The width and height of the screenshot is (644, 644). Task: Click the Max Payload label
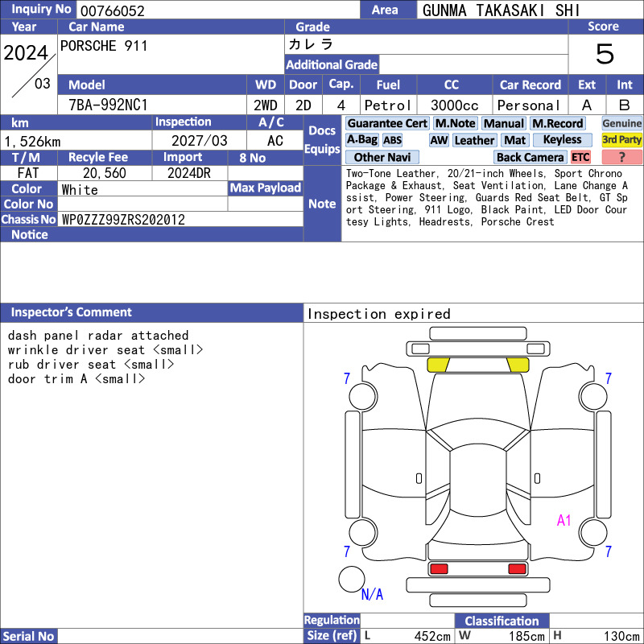point(266,188)
